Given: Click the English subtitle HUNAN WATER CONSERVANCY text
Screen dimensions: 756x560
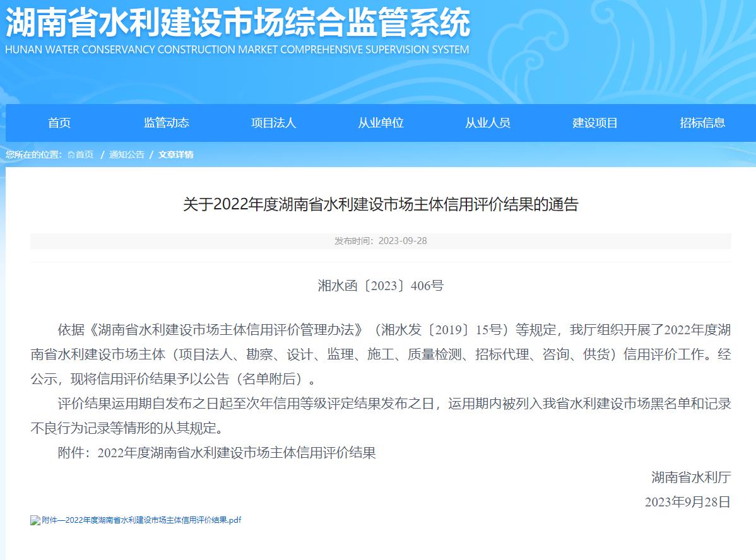Looking at the screenshot, I should (x=237, y=50).
